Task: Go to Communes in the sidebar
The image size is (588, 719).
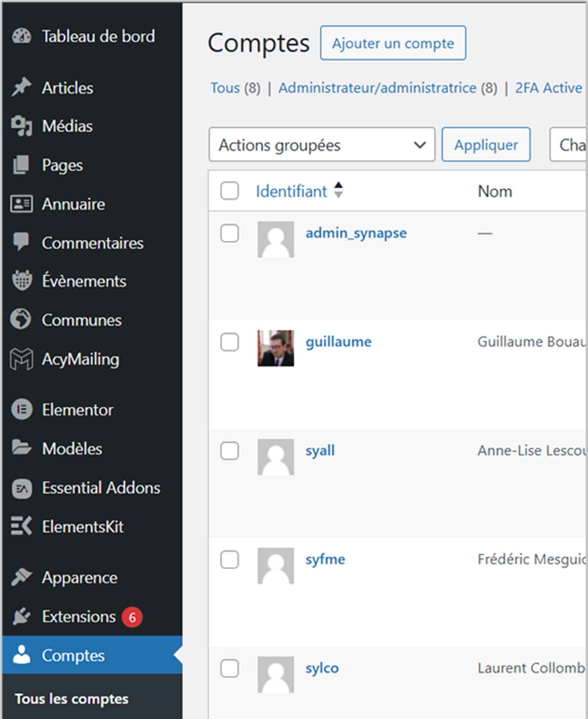Action: pyautogui.click(x=92, y=320)
